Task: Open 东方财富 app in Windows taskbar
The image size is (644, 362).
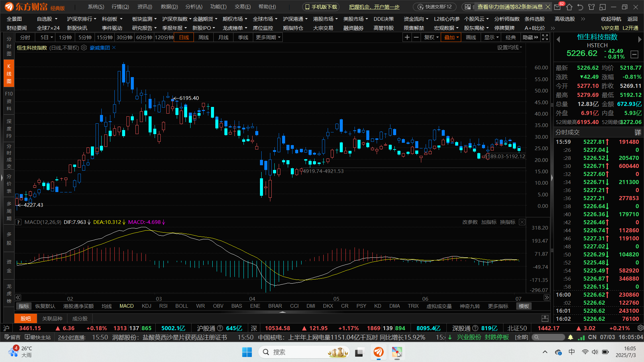Action: coord(378,352)
